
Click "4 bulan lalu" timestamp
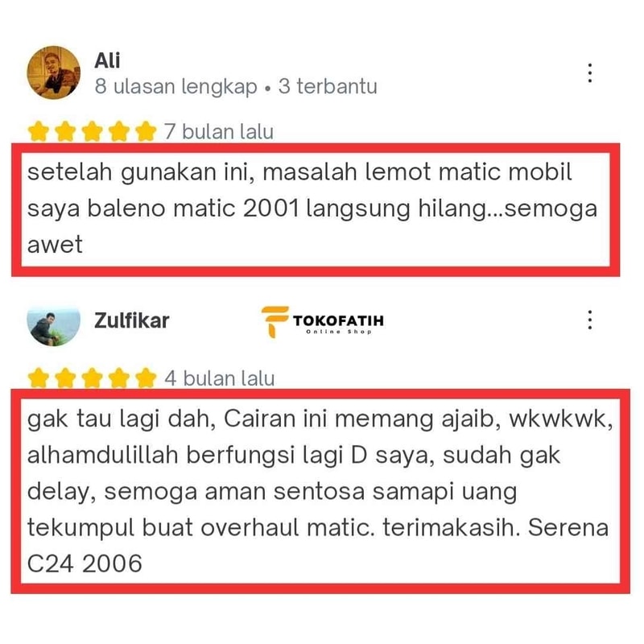[219, 378]
